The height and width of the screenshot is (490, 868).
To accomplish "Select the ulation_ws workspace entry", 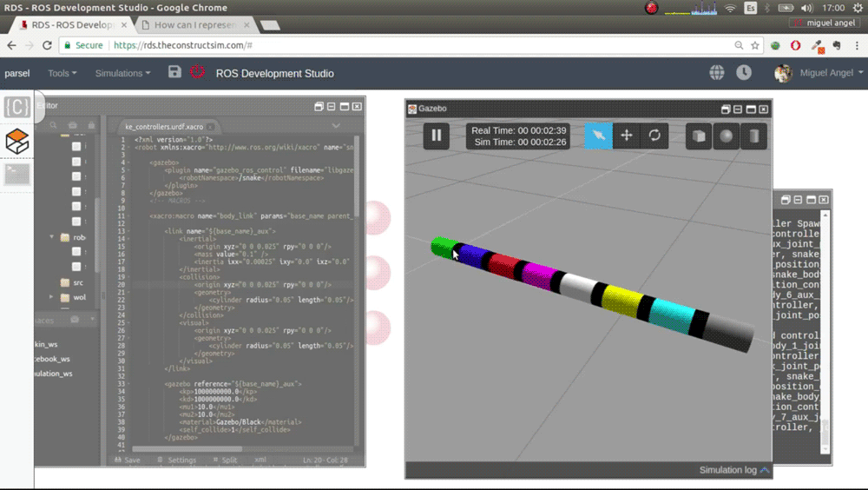I will click(54, 374).
